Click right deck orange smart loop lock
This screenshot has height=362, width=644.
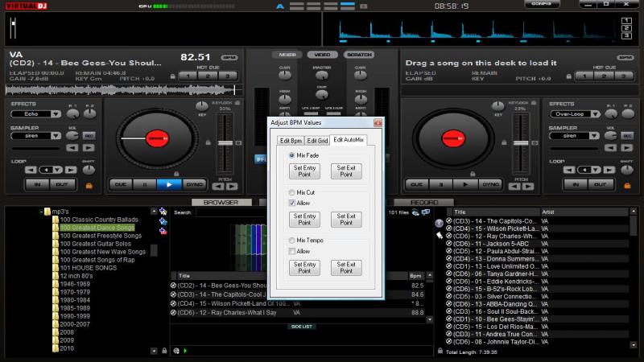point(627,186)
